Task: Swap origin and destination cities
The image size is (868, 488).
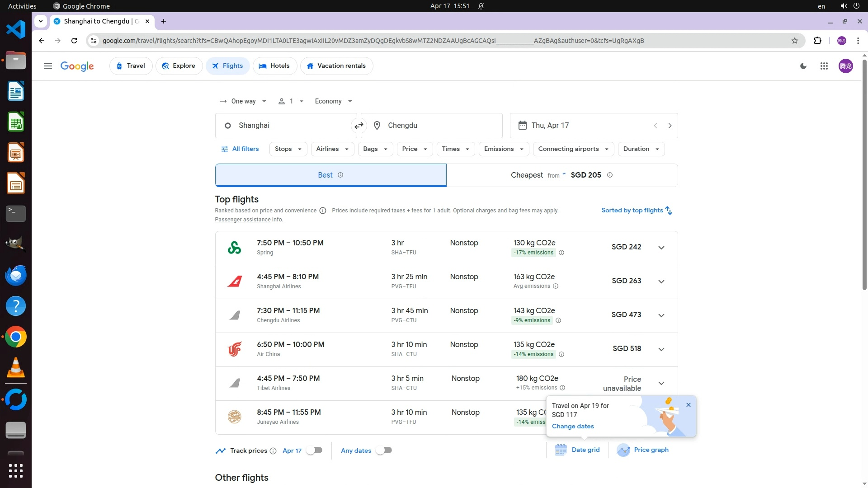Action: [x=359, y=126]
